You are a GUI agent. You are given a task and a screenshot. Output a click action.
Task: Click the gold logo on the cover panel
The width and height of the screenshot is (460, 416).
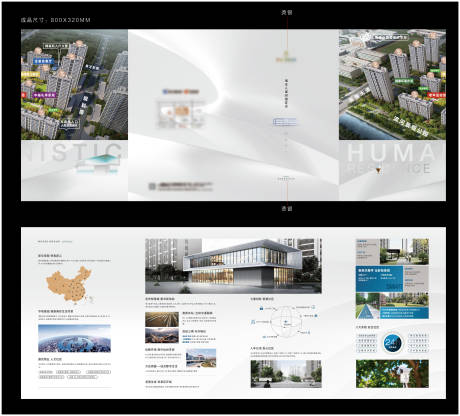point(286,57)
